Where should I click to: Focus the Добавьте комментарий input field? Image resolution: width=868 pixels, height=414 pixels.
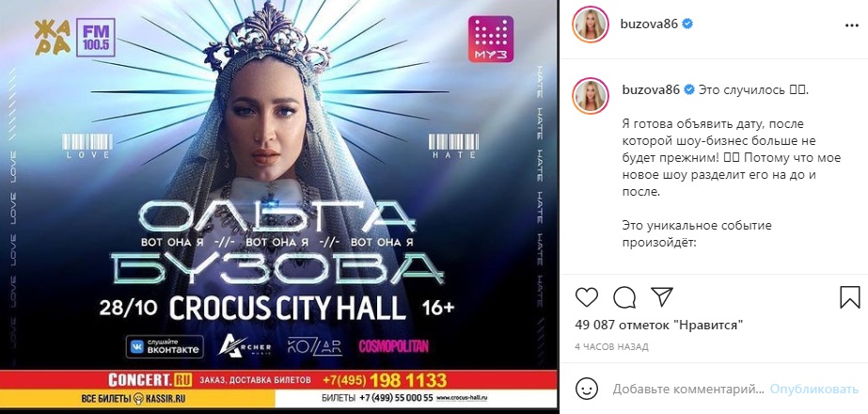(x=689, y=389)
